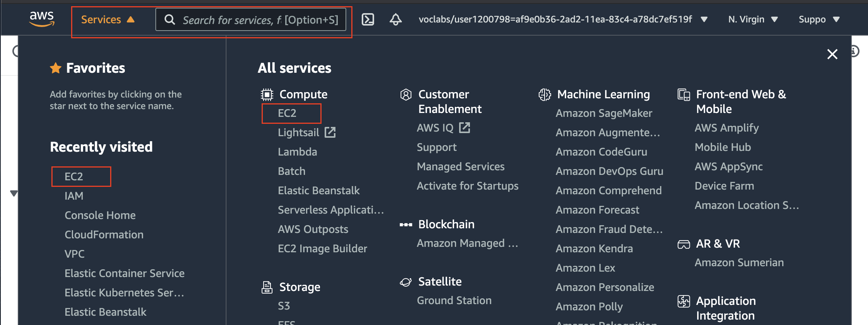Open the Lambda service
Viewport: 868px width, 325px height.
pyautogui.click(x=297, y=151)
